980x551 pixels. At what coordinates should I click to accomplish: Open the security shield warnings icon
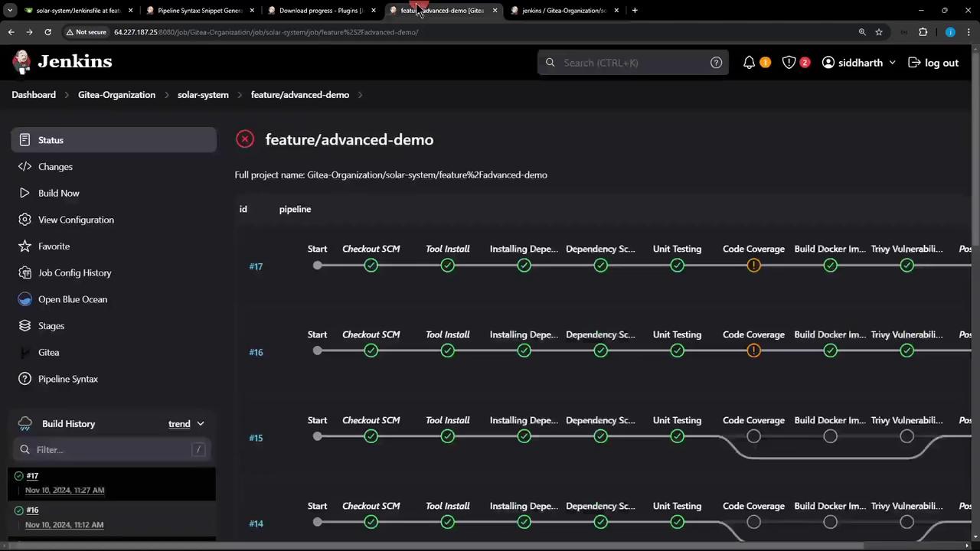click(789, 63)
